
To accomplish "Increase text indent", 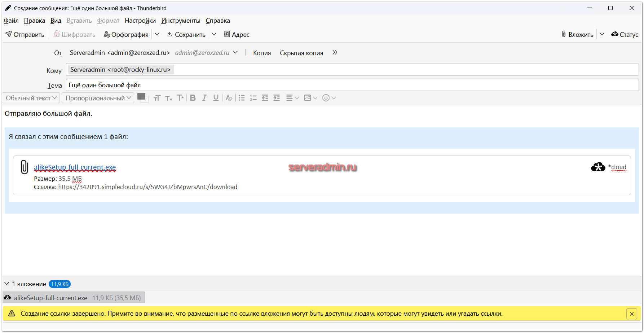I will tap(277, 98).
